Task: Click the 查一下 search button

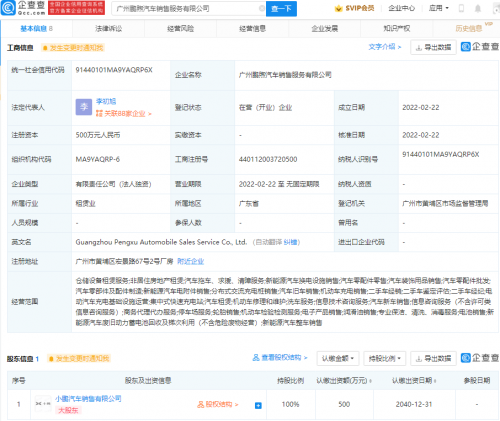Action: (x=281, y=9)
